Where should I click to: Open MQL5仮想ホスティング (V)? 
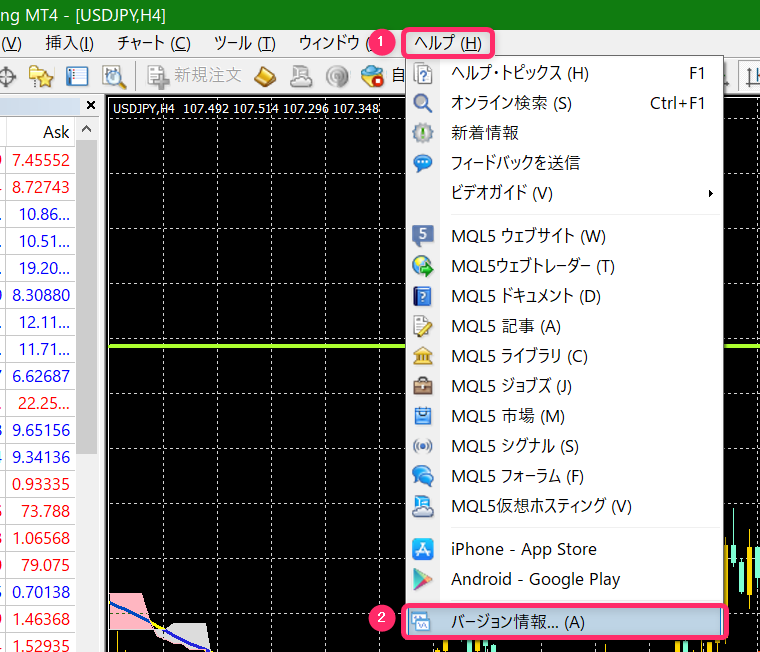click(x=565, y=507)
